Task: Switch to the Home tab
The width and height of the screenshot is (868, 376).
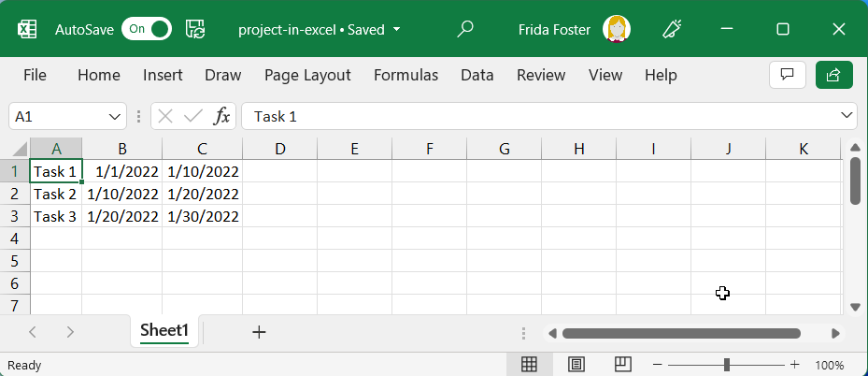Action: (x=98, y=76)
